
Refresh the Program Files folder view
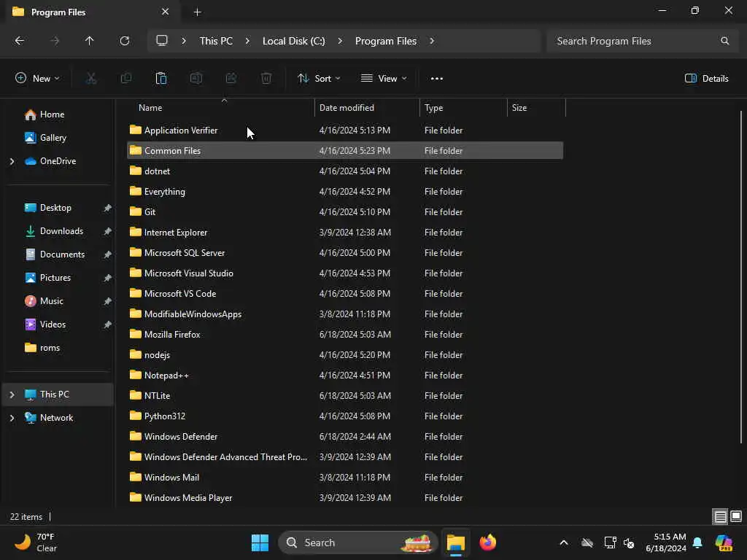click(124, 41)
